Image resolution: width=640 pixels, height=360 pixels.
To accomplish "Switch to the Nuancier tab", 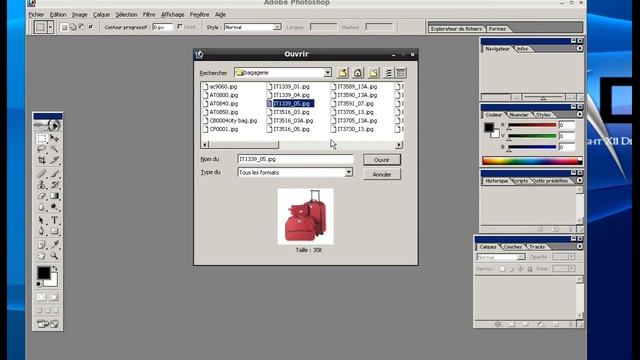I will [x=519, y=115].
